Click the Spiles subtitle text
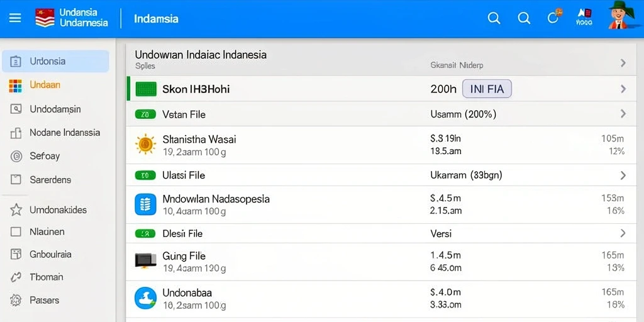 point(145,65)
